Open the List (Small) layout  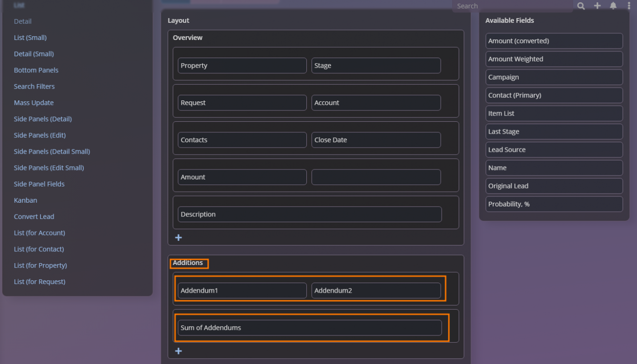tap(30, 38)
